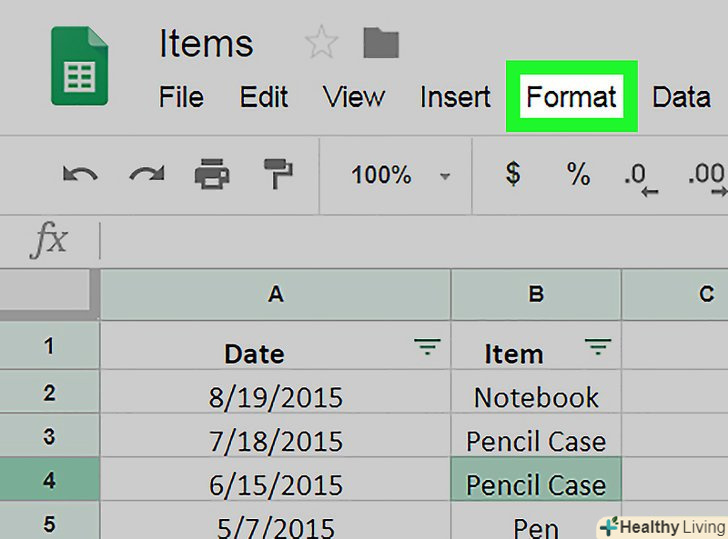The image size is (728, 539).
Task: Open the Insert menu
Action: click(x=455, y=97)
